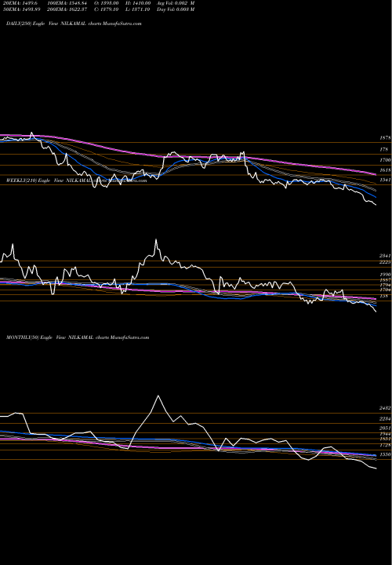Image resolution: width=392 pixels, height=565 pixels.
Task: Select the high price 'H:' value
Action: click(x=138, y=3)
